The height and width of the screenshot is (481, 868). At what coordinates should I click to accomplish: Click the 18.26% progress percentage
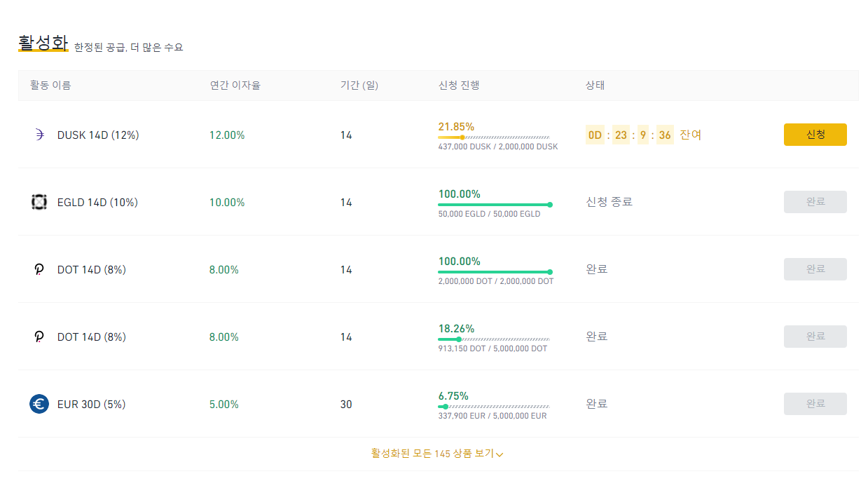click(456, 329)
